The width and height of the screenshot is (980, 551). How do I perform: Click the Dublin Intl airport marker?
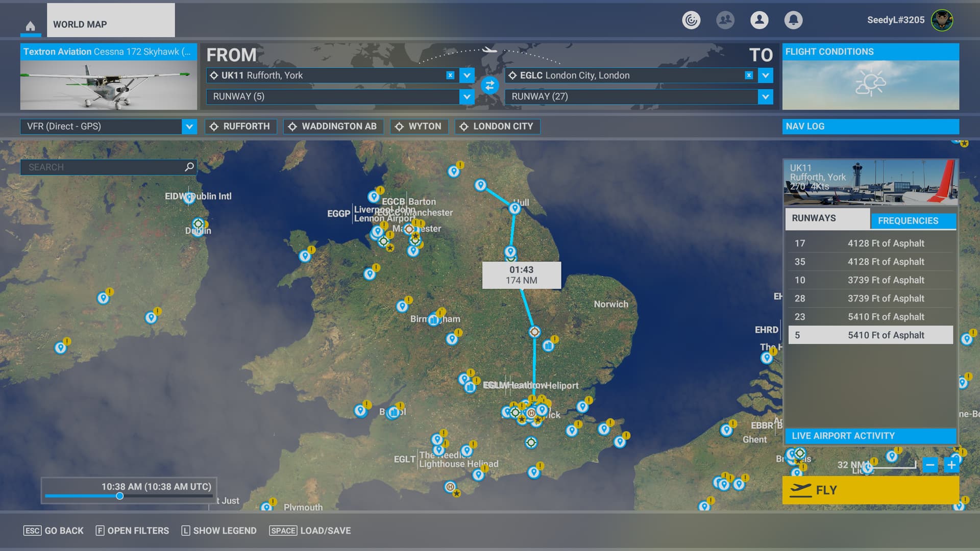click(189, 198)
